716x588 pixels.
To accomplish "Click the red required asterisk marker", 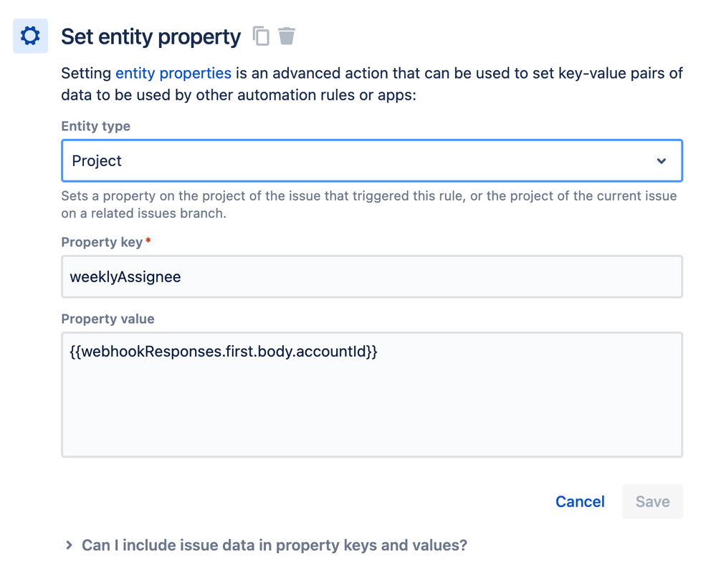I will [148, 242].
